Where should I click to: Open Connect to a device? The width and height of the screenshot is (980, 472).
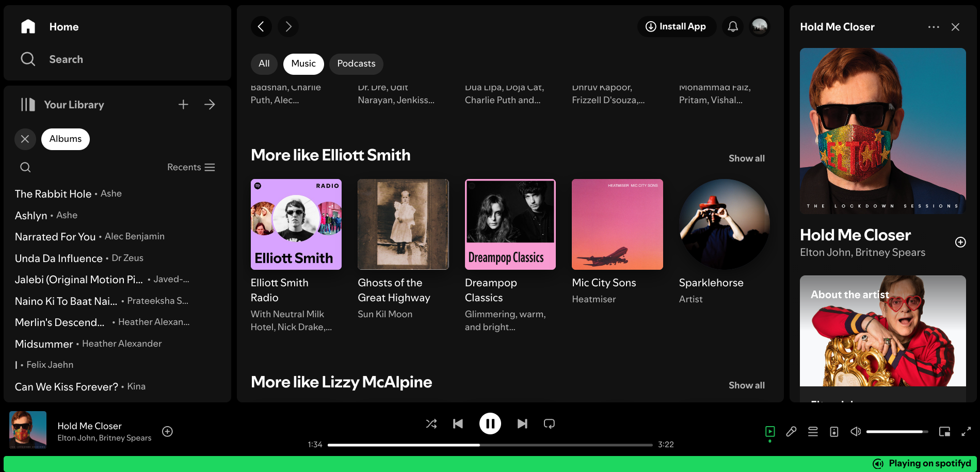pyautogui.click(x=834, y=432)
